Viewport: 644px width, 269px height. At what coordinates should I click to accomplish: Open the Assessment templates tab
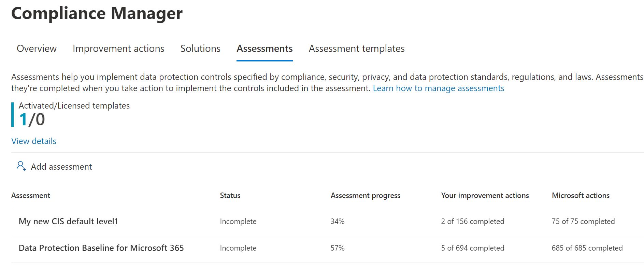357,49
